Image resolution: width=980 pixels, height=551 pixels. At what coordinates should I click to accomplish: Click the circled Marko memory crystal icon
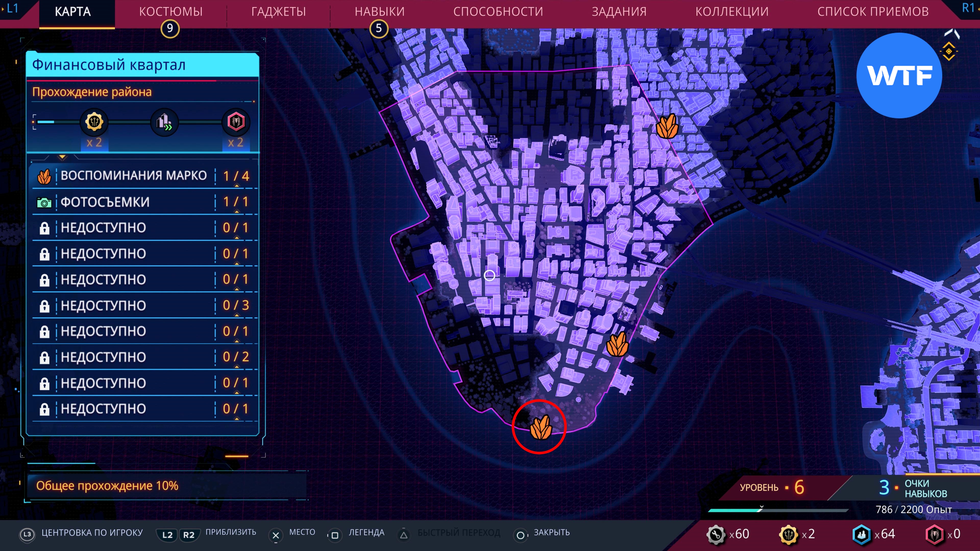click(540, 428)
